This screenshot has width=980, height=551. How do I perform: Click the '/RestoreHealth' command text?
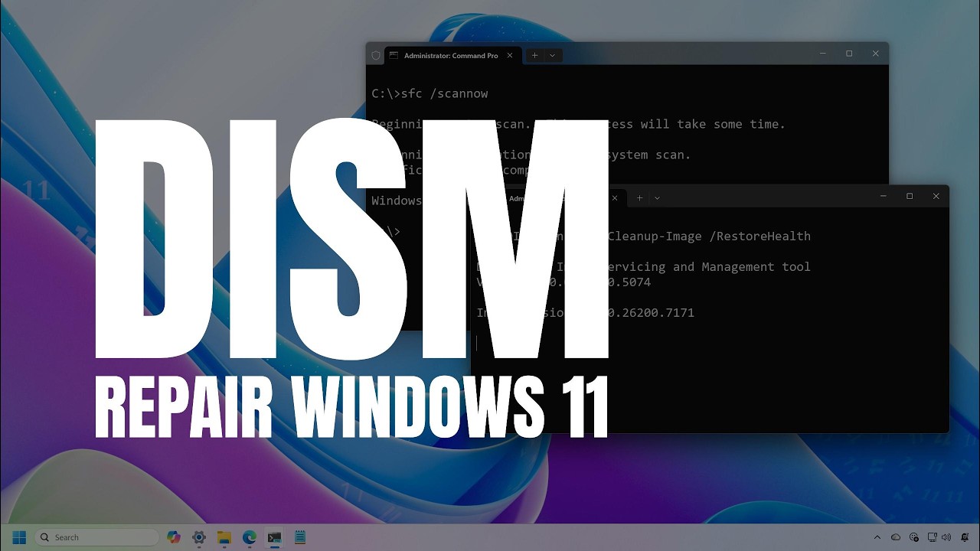(x=759, y=236)
